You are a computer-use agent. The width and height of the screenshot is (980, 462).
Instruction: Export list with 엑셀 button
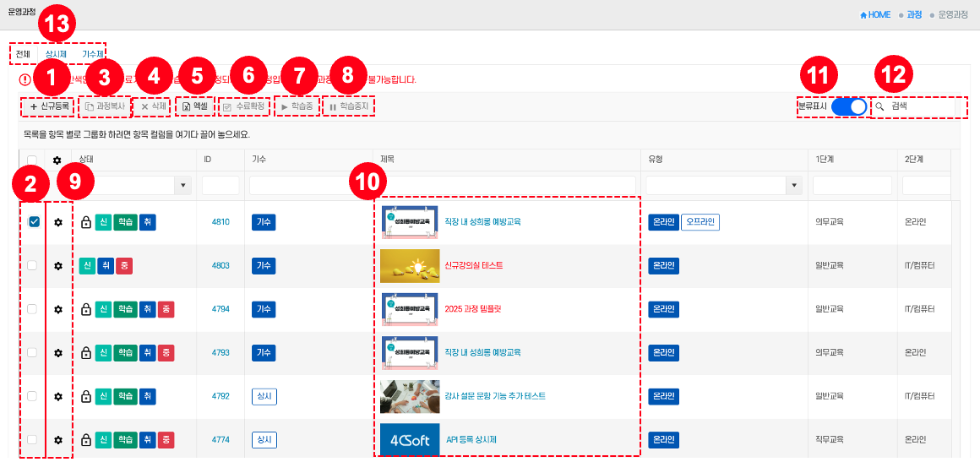(x=195, y=107)
